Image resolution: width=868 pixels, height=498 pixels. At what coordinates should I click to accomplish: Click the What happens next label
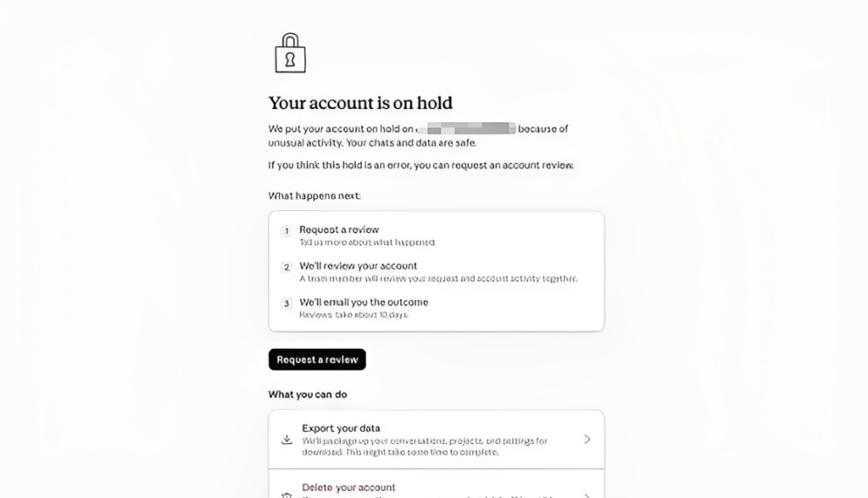(314, 196)
